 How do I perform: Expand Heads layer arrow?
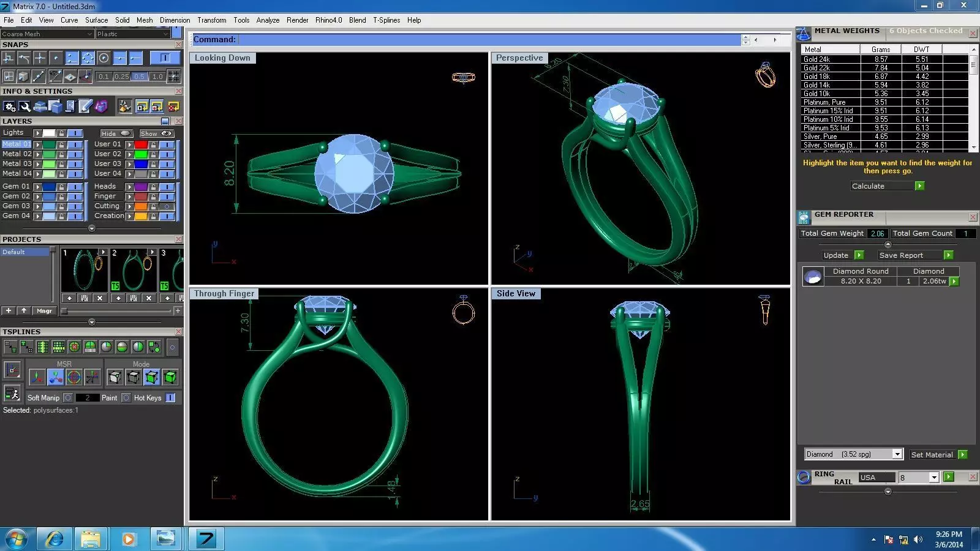pyautogui.click(x=129, y=187)
